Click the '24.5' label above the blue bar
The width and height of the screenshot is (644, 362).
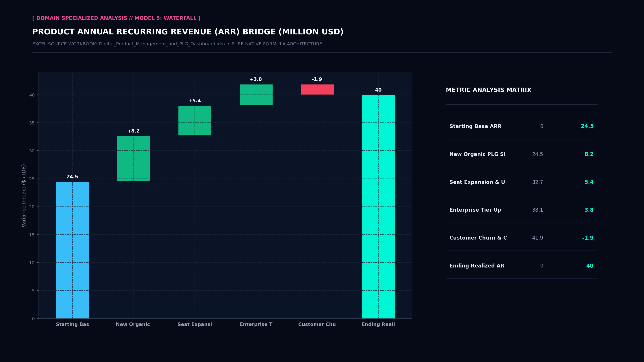pos(72,177)
